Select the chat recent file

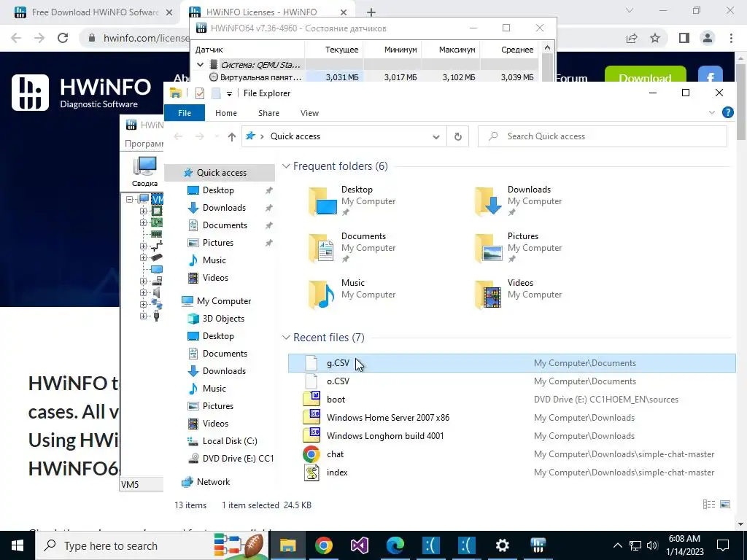[x=511, y=454]
